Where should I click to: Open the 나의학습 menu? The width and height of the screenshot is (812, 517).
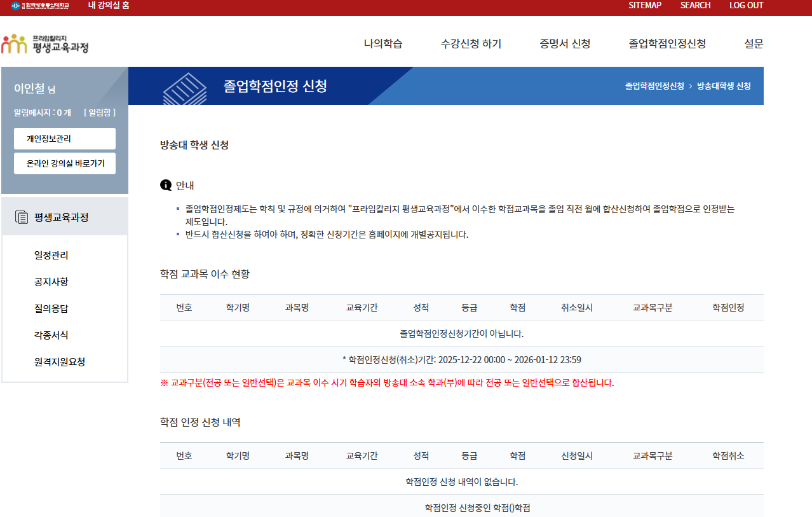pyautogui.click(x=383, y=44)
